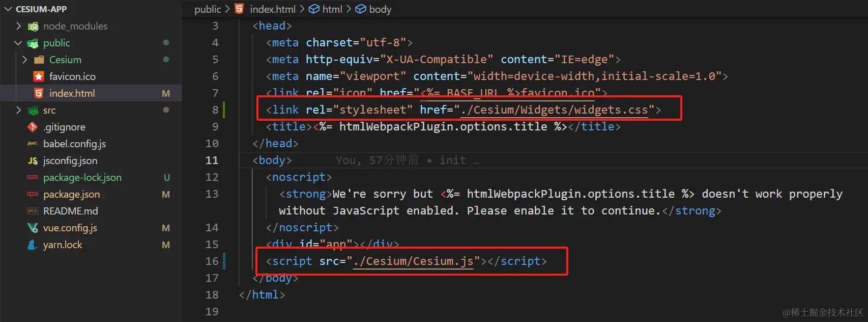Open yarn.lock file
Image resolution: width=868 pixels, height=322 pixels.
point(63,245)
